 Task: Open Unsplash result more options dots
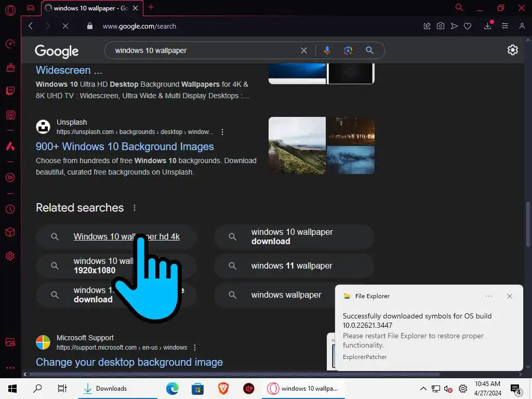click(222, 132)
